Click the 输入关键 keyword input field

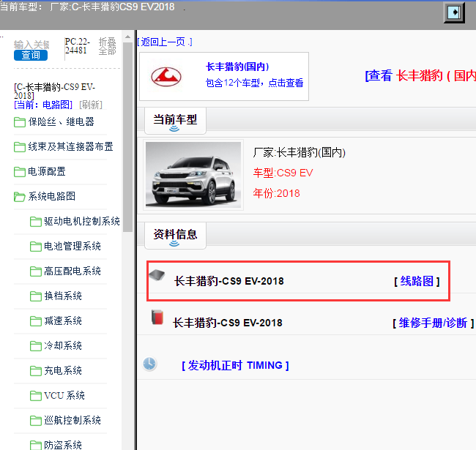tap(31, 45)
